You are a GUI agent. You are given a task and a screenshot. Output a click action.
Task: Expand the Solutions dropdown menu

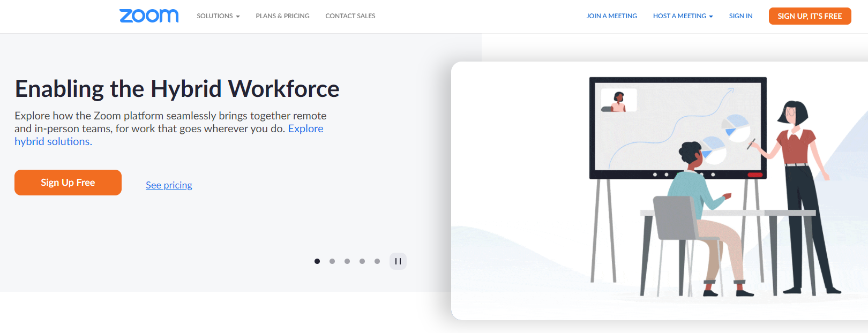pos(218,16)
